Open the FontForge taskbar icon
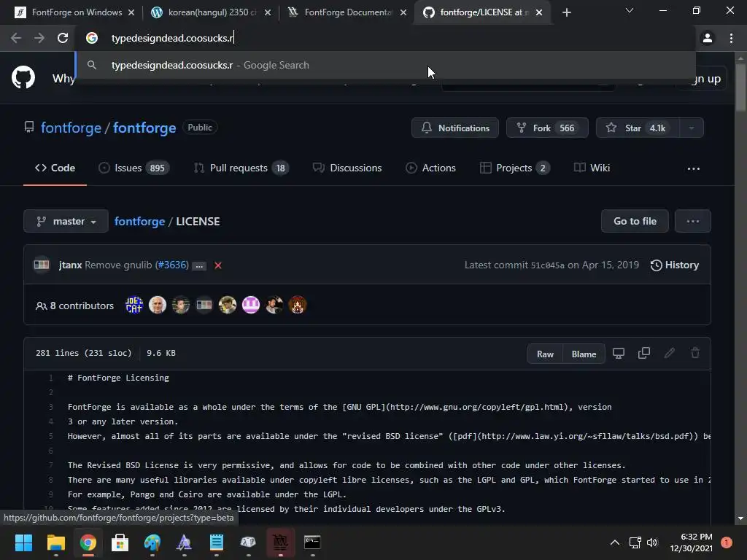This screenshot has height=560, width=747. coord(280,542)
